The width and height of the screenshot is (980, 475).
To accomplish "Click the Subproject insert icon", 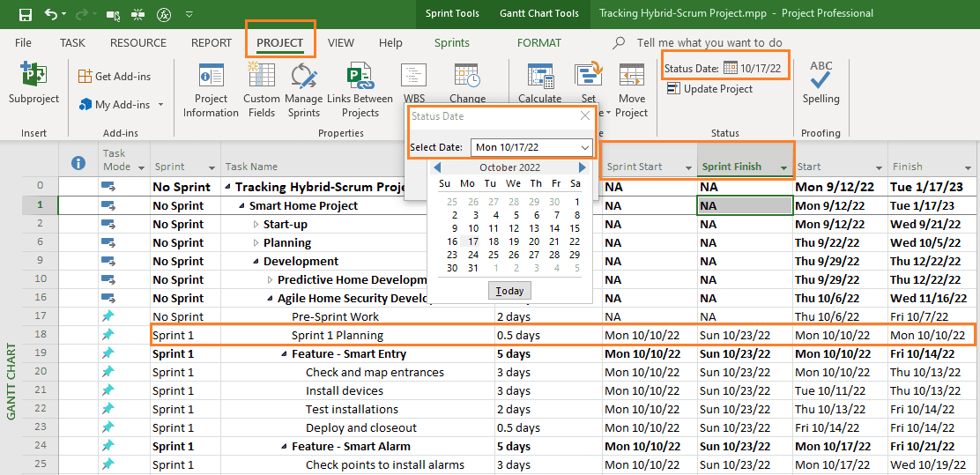I will (x=33, y=74).
